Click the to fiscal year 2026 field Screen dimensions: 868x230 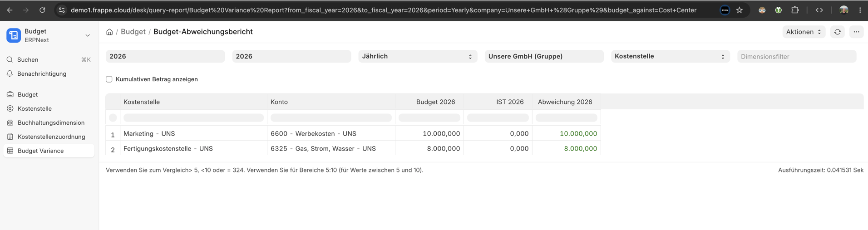point(291,56)
